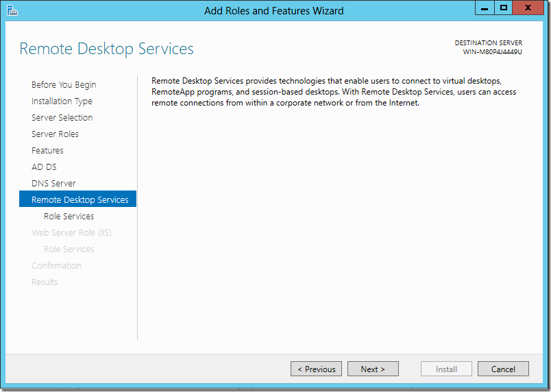Image resolution: width=551 pixels, height=392 pixels.
Task: Select Server Selection in the sidebar
Action: tap(62, 117)
